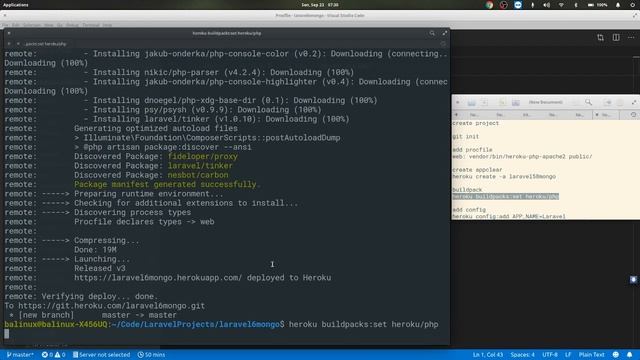
Task: Click 'Spaces: 4' indentation setting
Action: click(x=522, y=355)
